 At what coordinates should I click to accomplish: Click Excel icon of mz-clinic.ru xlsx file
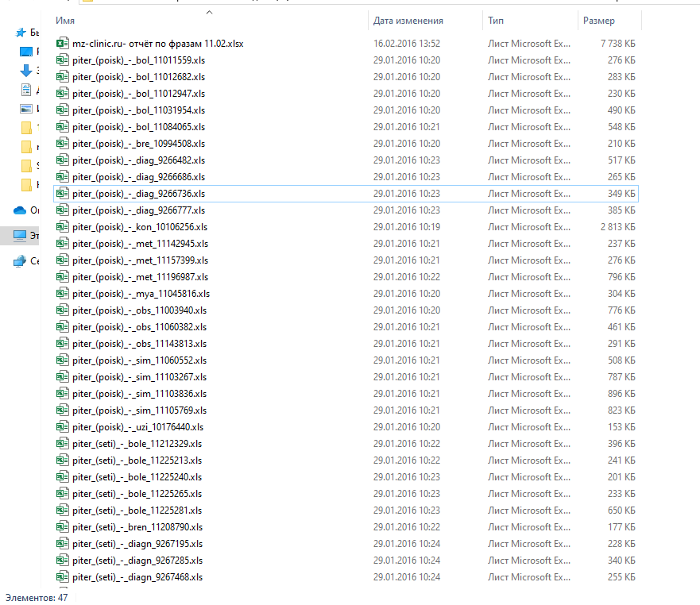tap(63, 44)
